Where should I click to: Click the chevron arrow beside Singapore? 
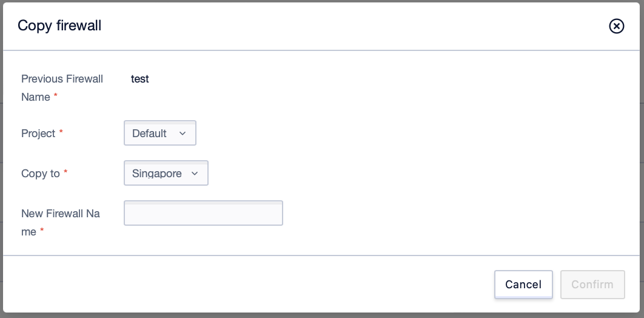pos(195,174)
